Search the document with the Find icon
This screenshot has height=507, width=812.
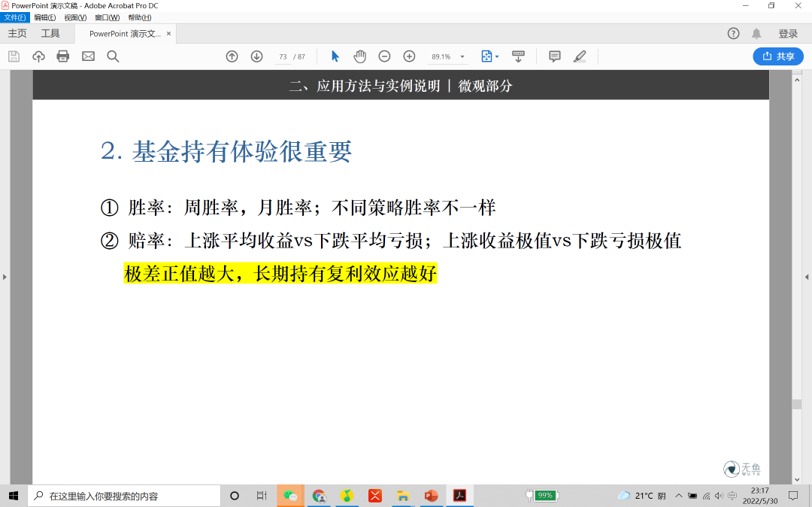(x=113, y=56)
